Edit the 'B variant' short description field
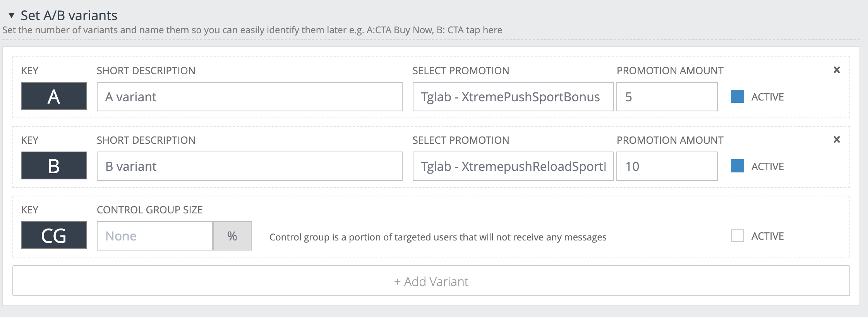 pos(249,166)
